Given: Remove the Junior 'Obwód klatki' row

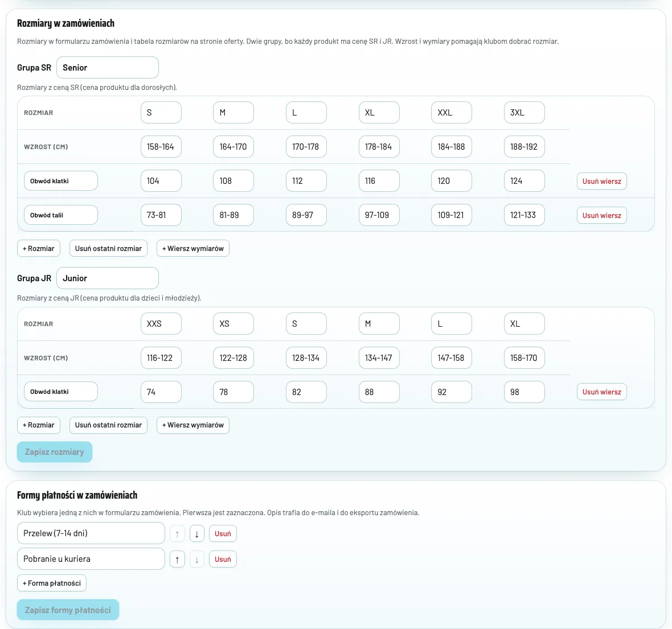Looking at the screenshot, I should click(601, 392).
